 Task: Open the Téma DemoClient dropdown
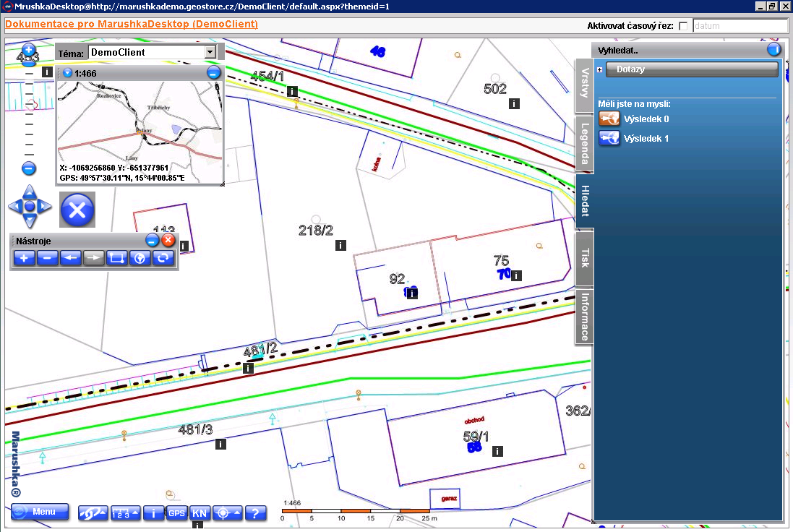(210, 52)
